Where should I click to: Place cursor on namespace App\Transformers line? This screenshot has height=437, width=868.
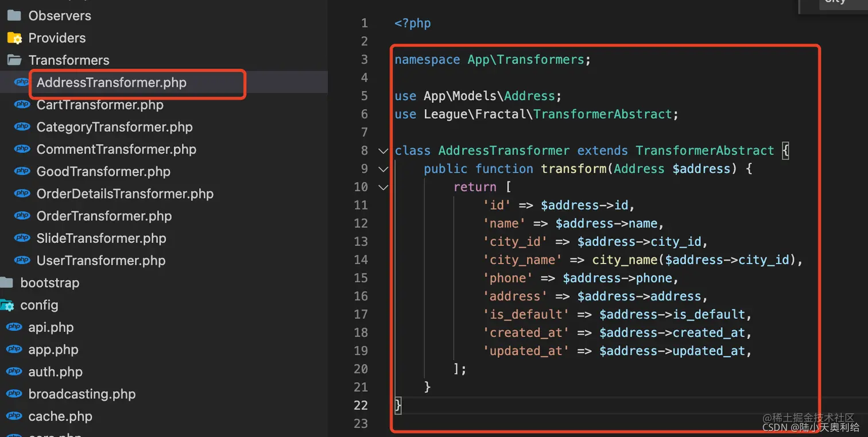pyautogui.click(x=493, y=60)
